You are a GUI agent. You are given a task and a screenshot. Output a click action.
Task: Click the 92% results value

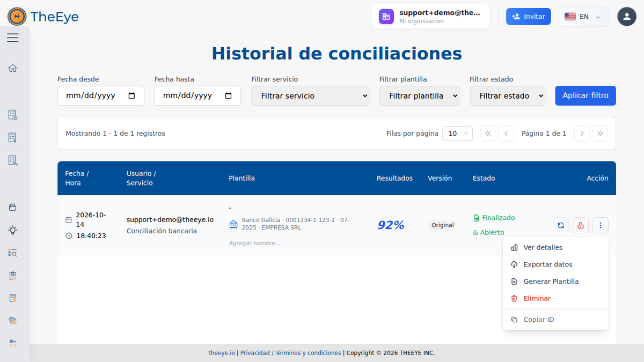click(x=391, y=225)
